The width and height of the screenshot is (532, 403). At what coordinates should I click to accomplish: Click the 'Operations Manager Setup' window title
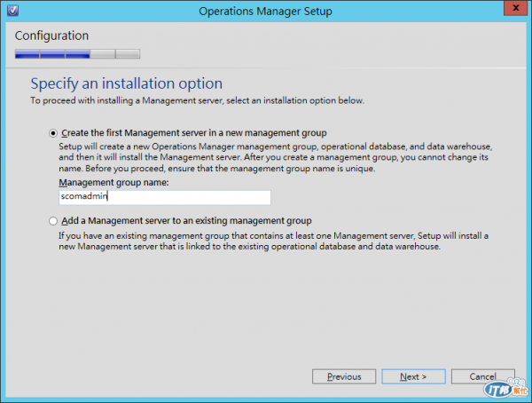click(x=265, y=12)
